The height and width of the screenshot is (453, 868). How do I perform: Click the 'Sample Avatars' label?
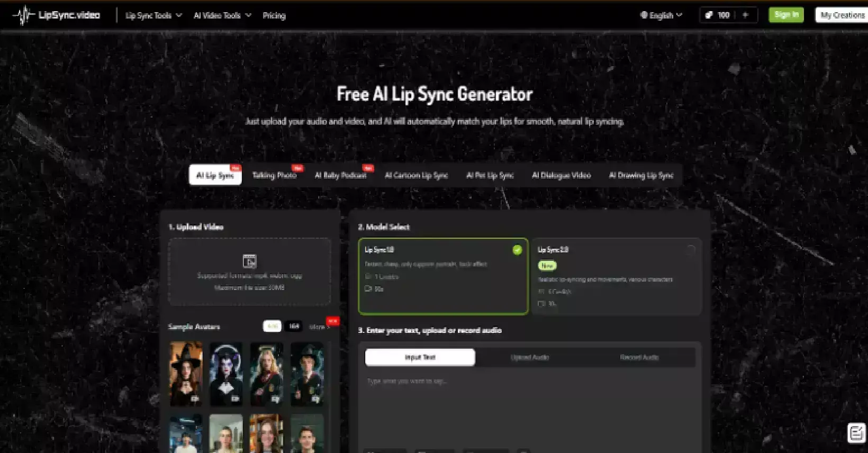pos(194,327)
